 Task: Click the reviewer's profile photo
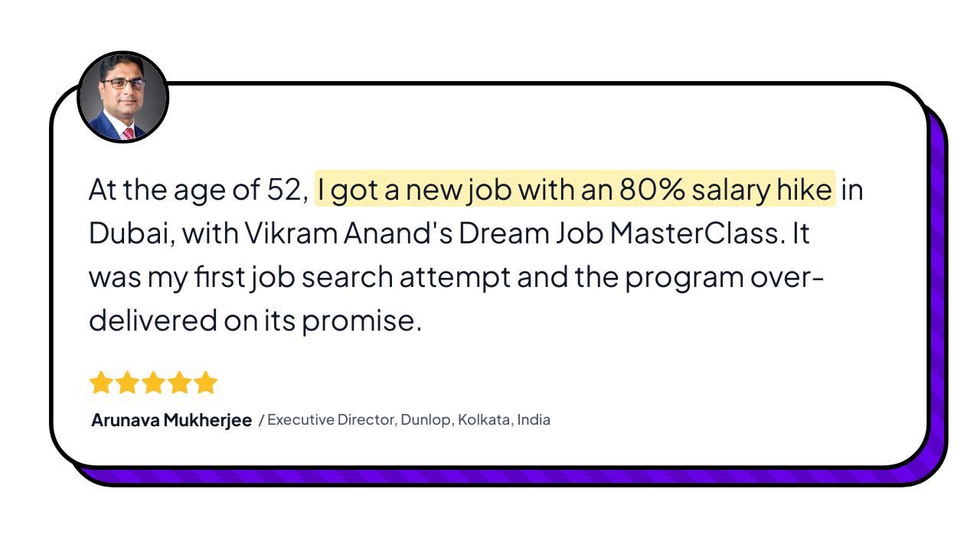[x=122, y=98]
